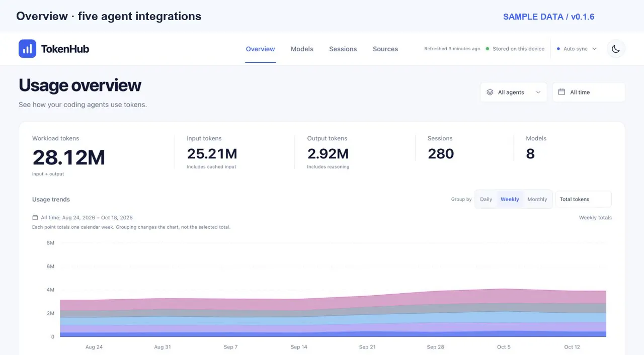644x355 pixels.
Task: Click the 2.92M output tokens value
Action: pyautogui.click(x=328, y=154)
